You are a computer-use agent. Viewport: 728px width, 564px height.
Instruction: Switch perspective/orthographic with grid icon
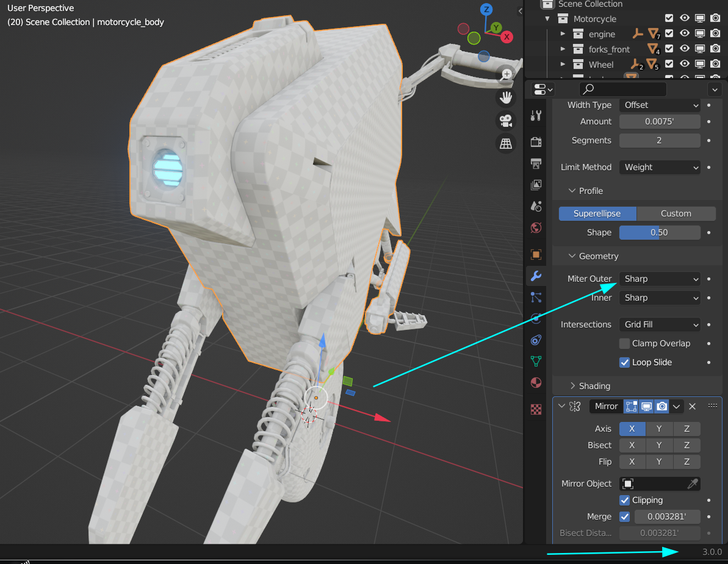point(506,144)
